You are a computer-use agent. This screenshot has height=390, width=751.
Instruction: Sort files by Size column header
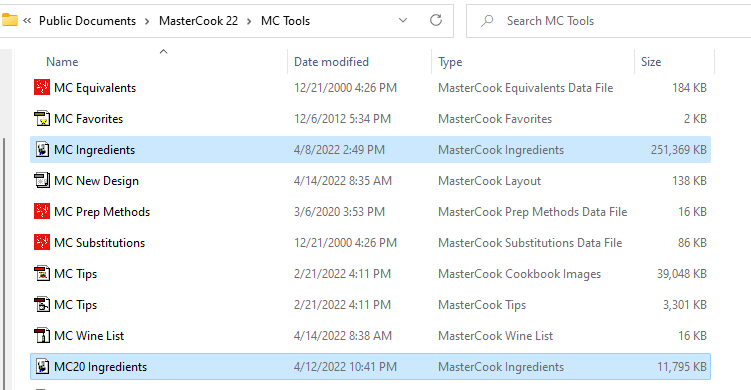[x=651, y=62]
